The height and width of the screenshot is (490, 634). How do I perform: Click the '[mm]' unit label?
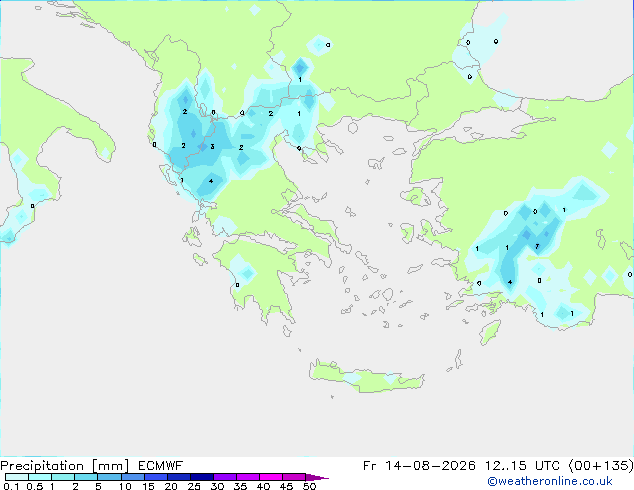[110, 466]
